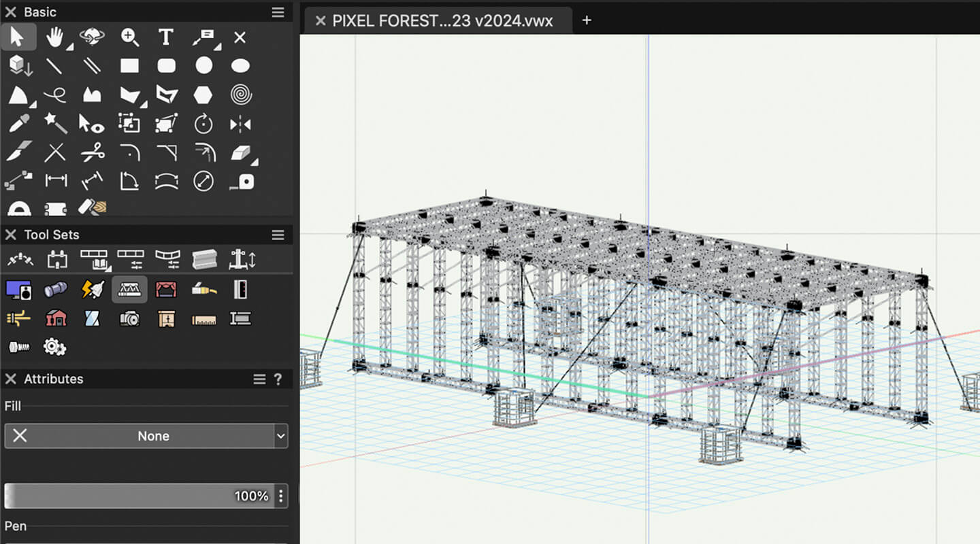Pick the Angular Dimension tool
The image size is (980, 544).
pyautogui.click(x=129, y=181)
